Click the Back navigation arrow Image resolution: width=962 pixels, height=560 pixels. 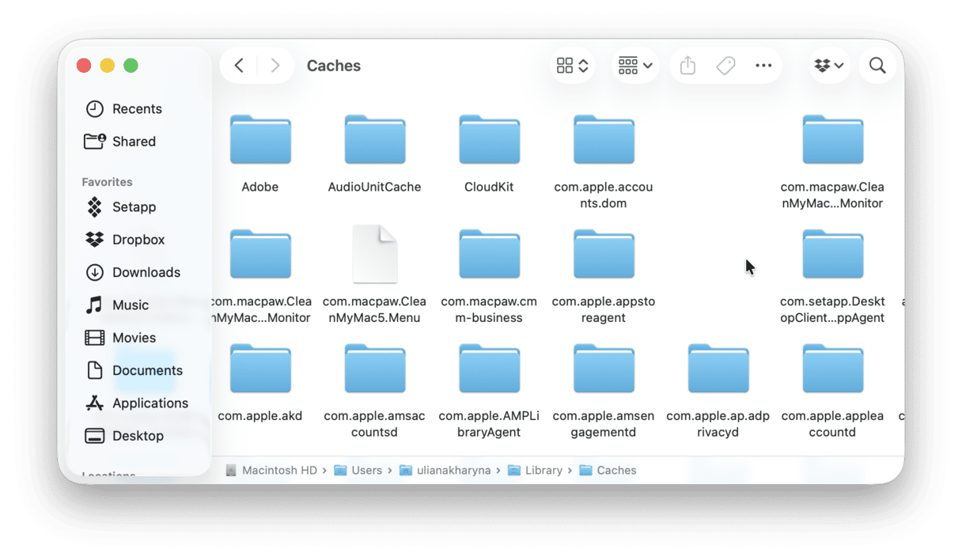tap(239, 66)
